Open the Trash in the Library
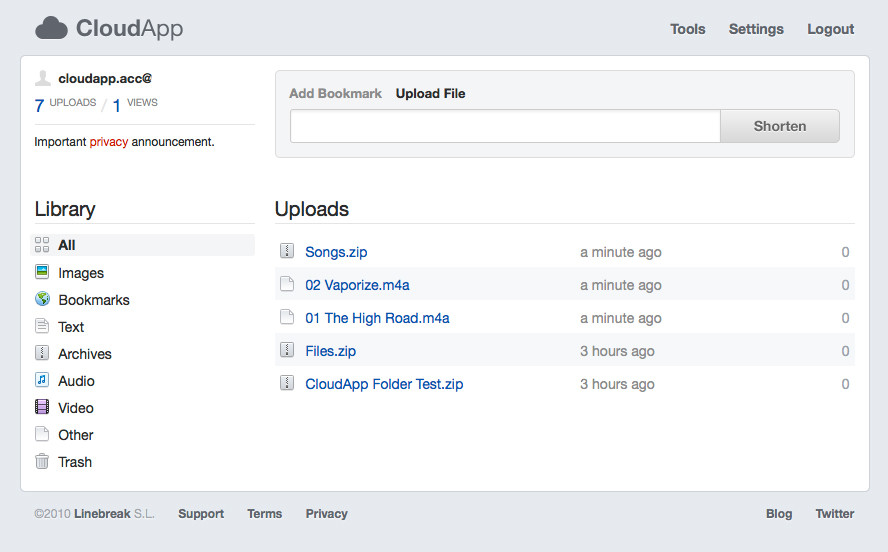Image resolution: width=888 pixels, height=552 pixels. pos(75,462)
